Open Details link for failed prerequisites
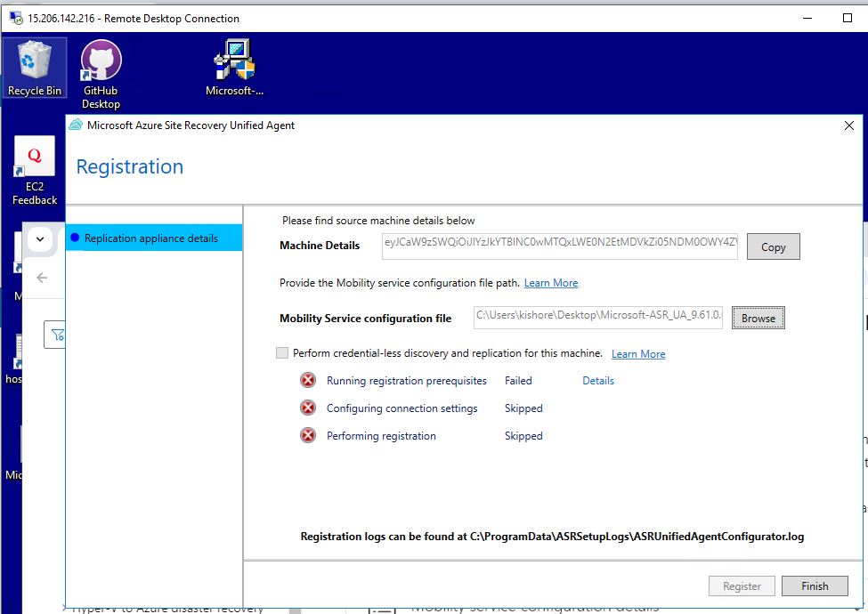This screenshot has height=614, width=868. pyautogui.click(x=598, y=381)
